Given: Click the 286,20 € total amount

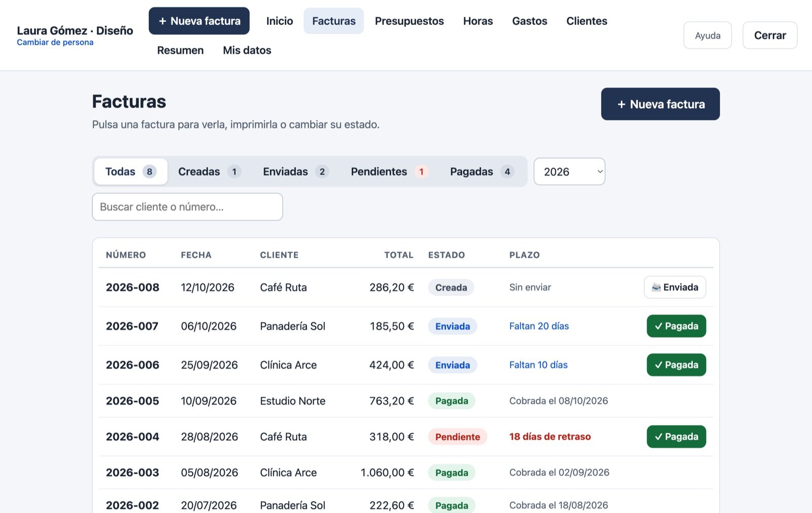Looking at the screenshot, I should (x=392, y=287).
